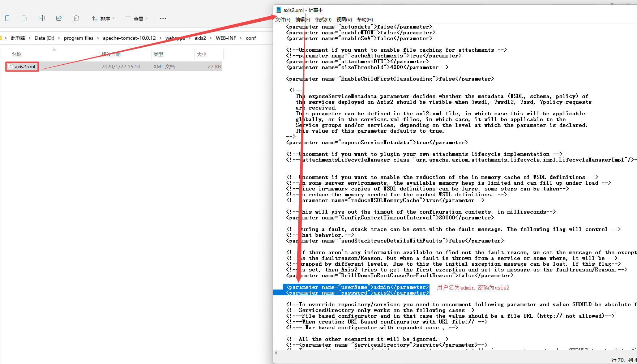The height and width of the screenshot is (364, 637).
Task: Open the 格式(O) menu in Notepad
Action: pyautogui.click(x=323, y=20)
